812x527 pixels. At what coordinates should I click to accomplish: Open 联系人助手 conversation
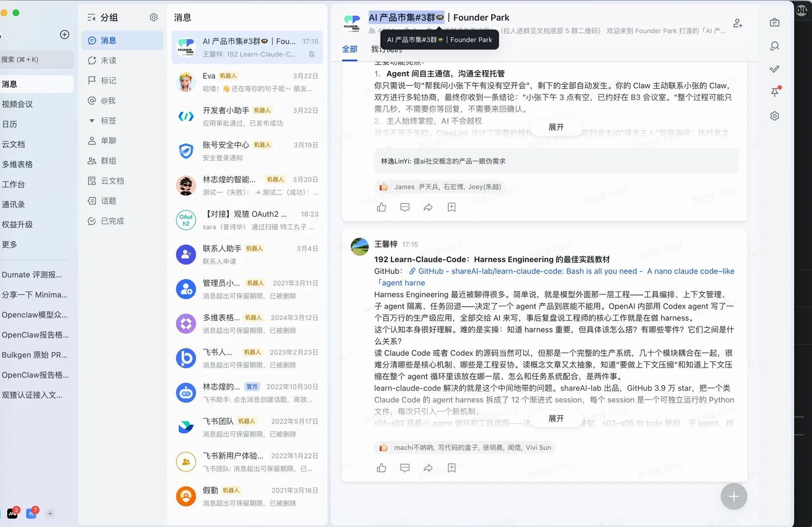coord(247,254)
